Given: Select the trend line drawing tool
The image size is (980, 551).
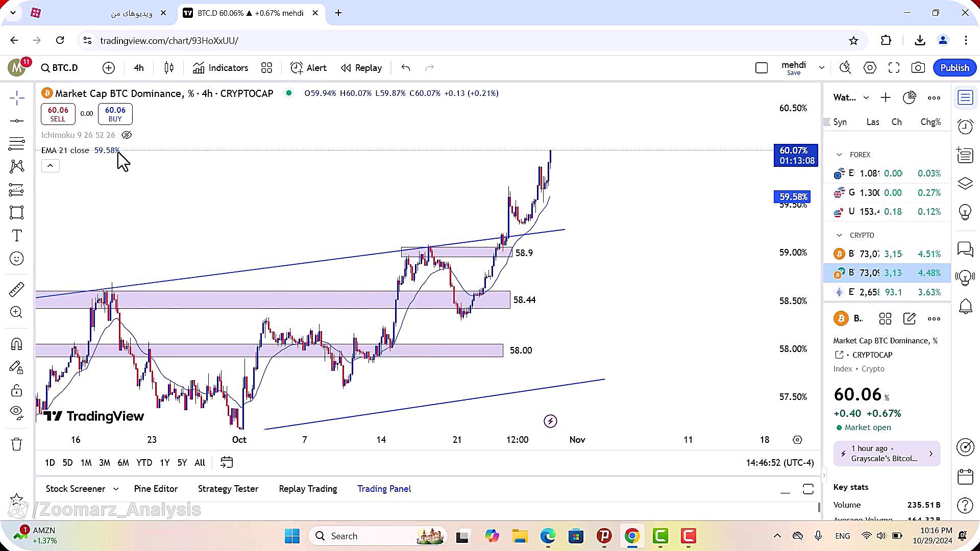Looking at the screenshot, I should click(17, 121).
